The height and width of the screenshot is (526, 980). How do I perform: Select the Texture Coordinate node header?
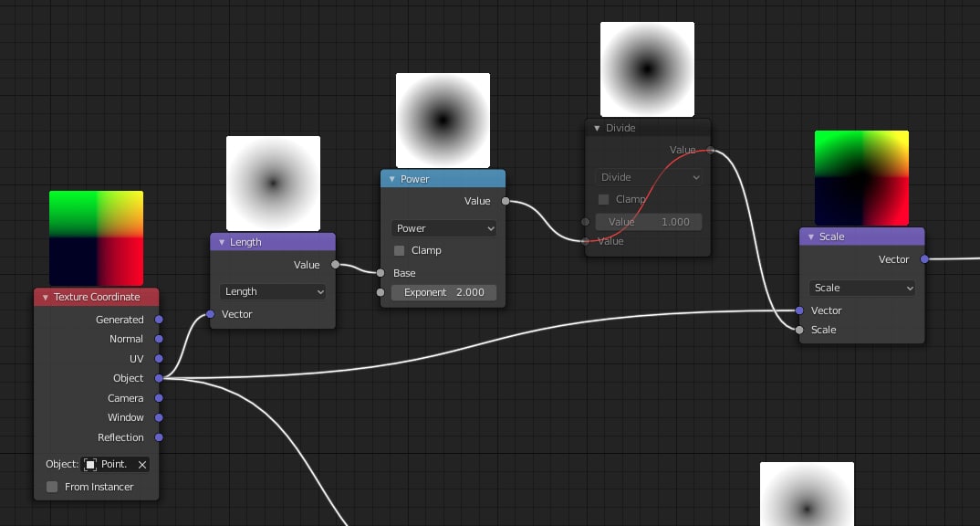[x=96, y=297]
